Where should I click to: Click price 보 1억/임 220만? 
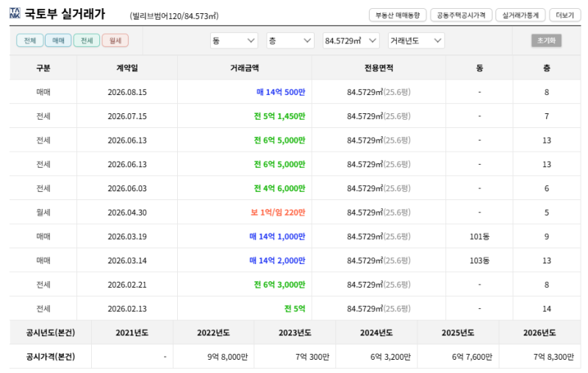[278, 213]
